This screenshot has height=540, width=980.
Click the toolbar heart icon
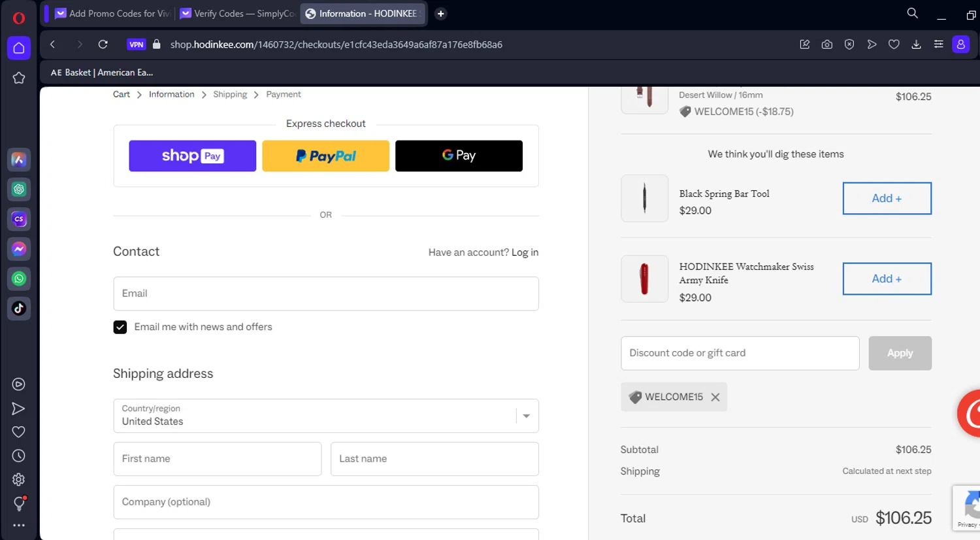[894, 44]
